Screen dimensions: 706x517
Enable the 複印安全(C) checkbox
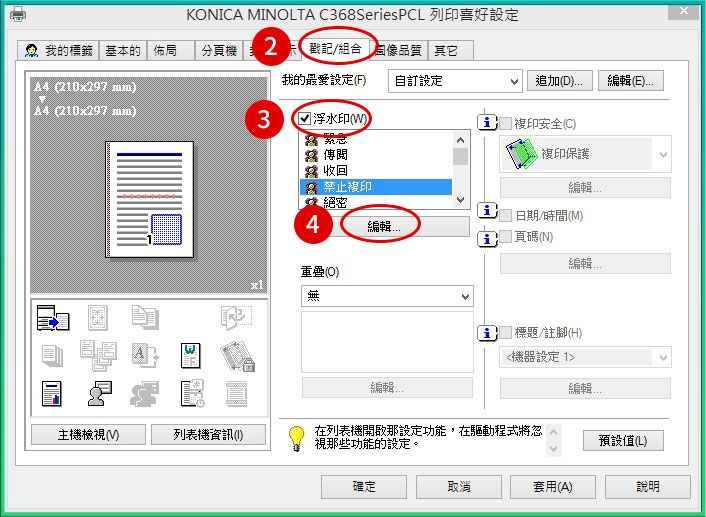pyautogui.click(x=506, y=123)
